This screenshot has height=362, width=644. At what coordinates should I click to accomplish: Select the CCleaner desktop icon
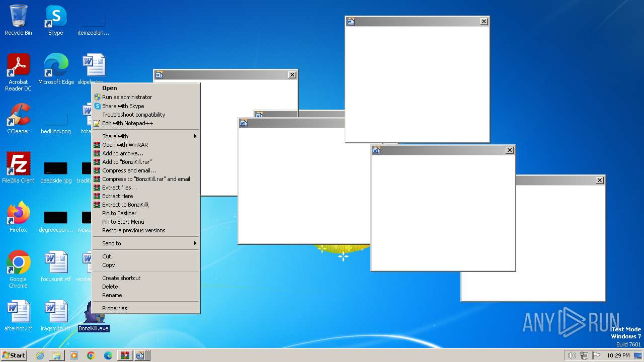click(18, 119)
